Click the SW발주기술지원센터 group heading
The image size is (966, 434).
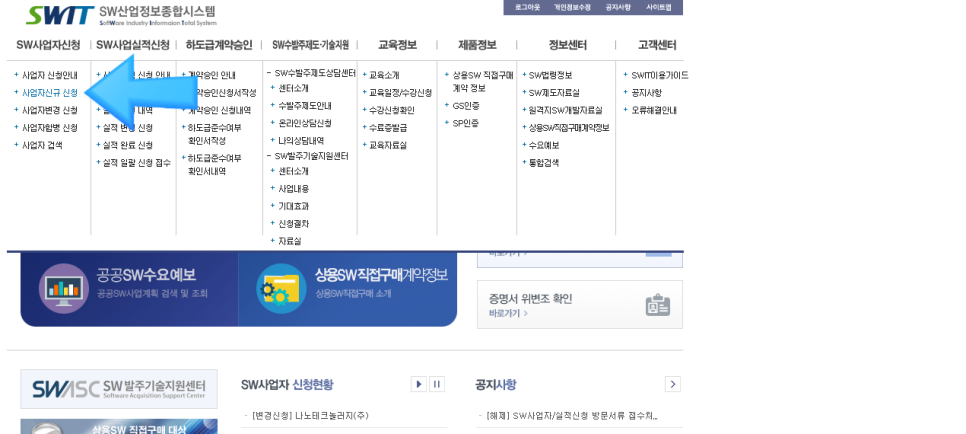point(311,156)
